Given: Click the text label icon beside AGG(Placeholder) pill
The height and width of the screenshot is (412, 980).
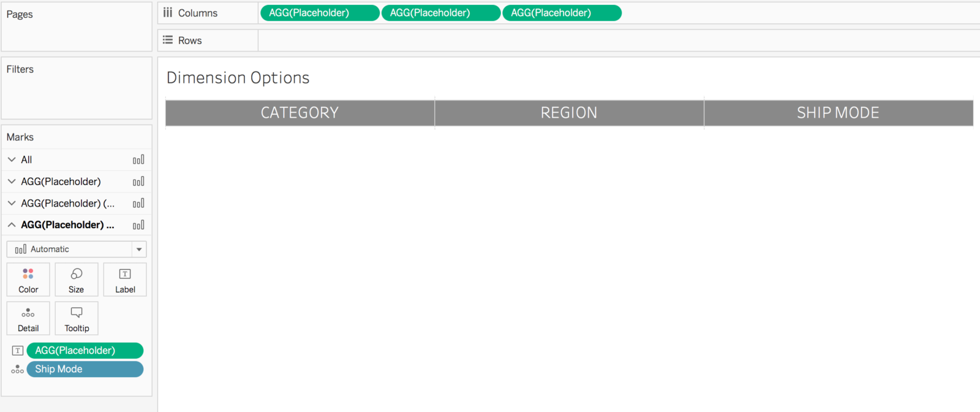Looking at the screenshot, I should [18, 351].
